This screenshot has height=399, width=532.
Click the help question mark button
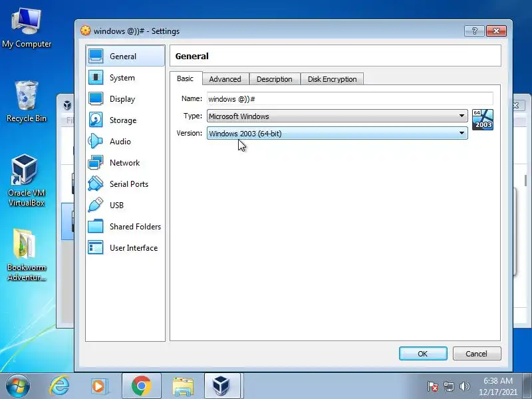pyautogui.click(x=474, y=31)
